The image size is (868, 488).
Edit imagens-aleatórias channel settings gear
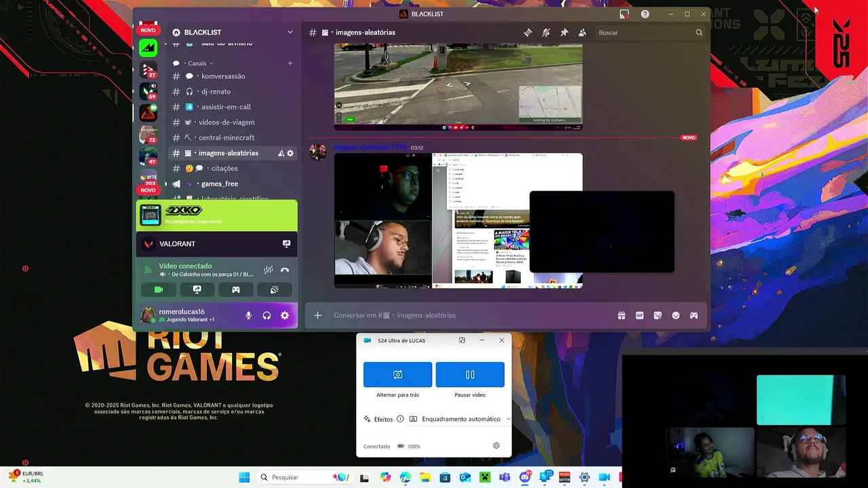(x=290, y=153)
